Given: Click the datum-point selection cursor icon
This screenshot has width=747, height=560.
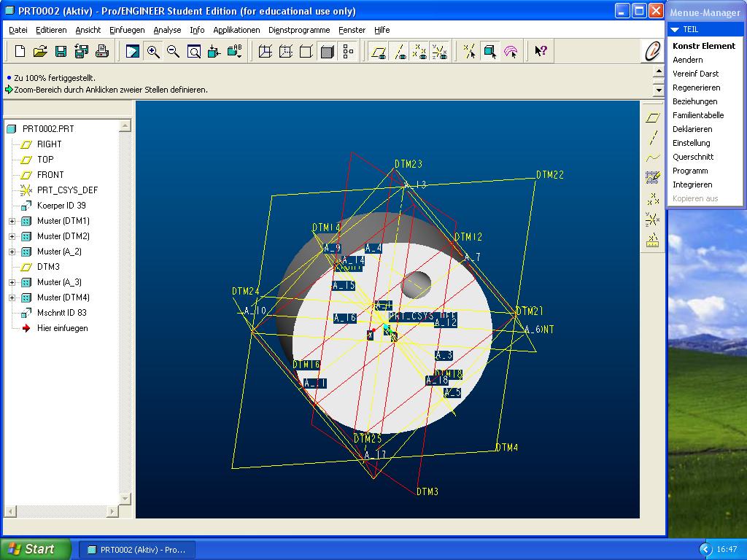Looking at the screenshot, I should tap(469, 51).
